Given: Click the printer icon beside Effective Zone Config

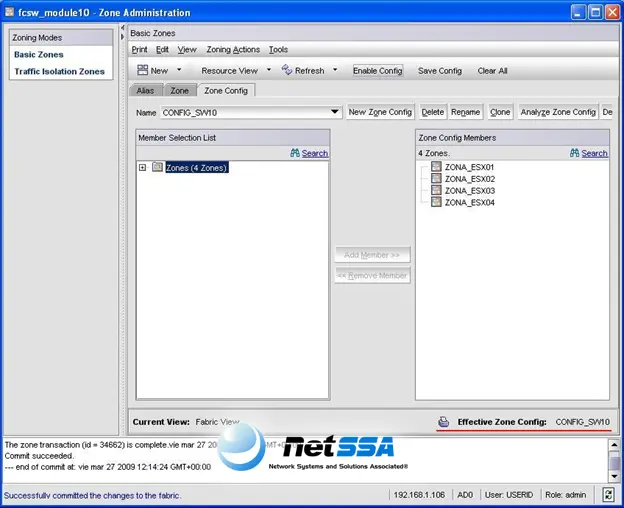Looking at the screenshot, I should point(443,422).
